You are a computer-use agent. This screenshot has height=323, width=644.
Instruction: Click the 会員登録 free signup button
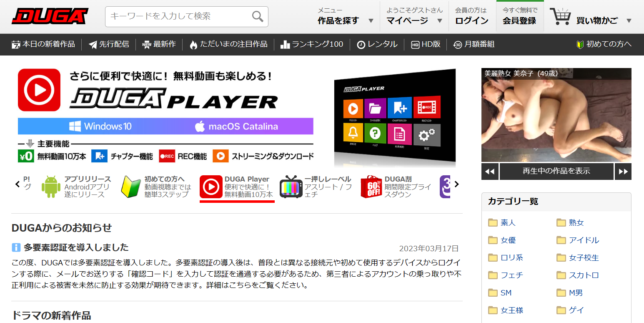coord(519,16)
